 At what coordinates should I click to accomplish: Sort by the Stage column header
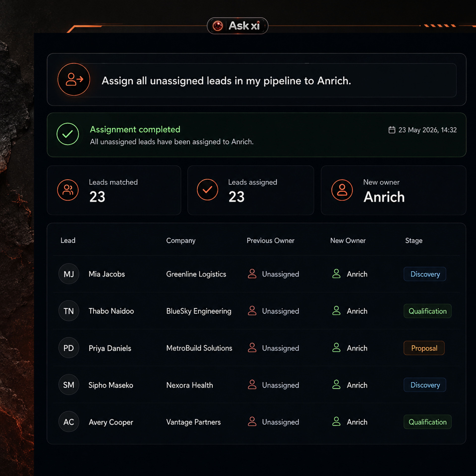(414, 240)
